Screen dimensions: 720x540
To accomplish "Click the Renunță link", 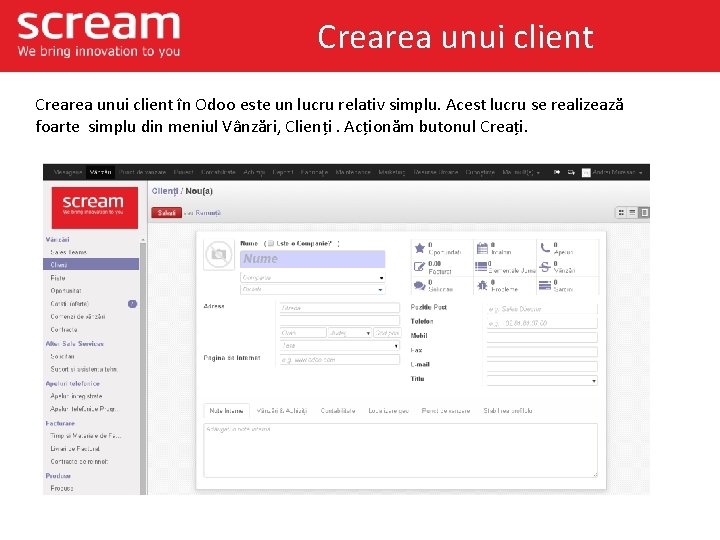I will (x=208, y=213).
